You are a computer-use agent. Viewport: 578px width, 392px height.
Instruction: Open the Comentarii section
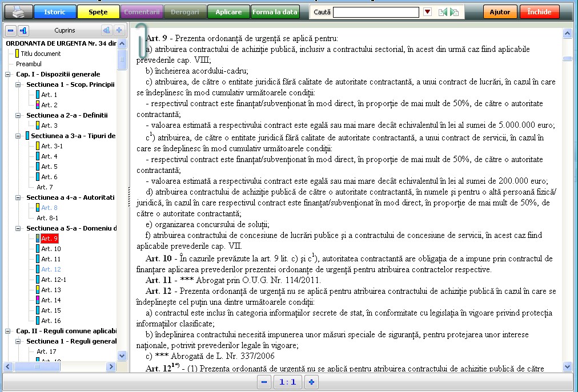tap(142, 12)
